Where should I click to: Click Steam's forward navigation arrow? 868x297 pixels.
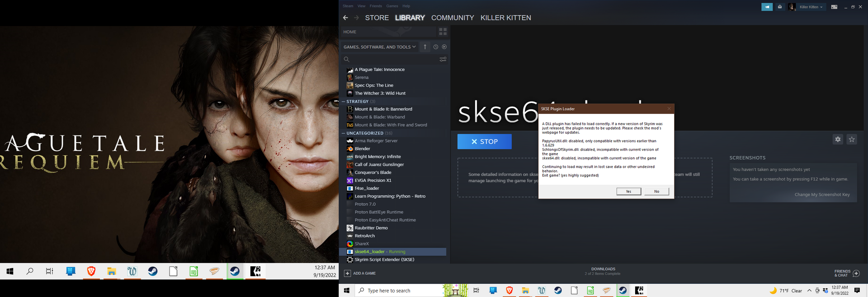pyautogui.click(x=356, y=18)
